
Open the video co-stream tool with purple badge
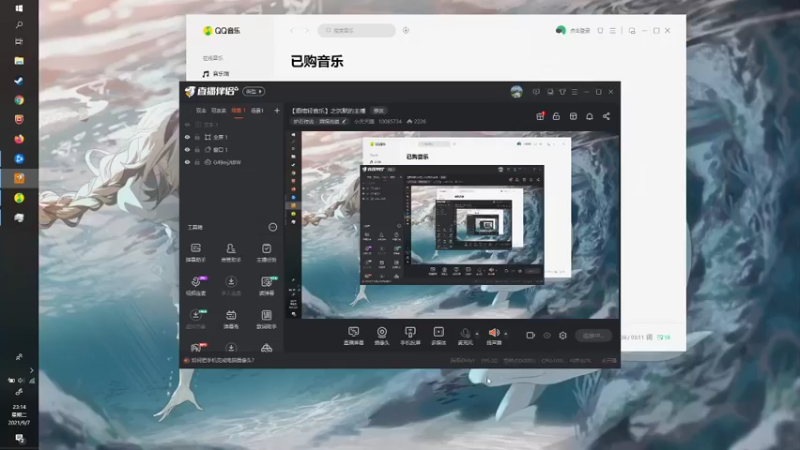click(x=196, y=286)
